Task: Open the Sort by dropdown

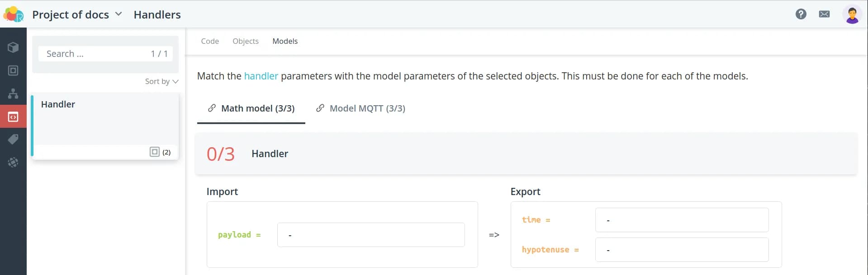Action: click(x=161, y=81)
